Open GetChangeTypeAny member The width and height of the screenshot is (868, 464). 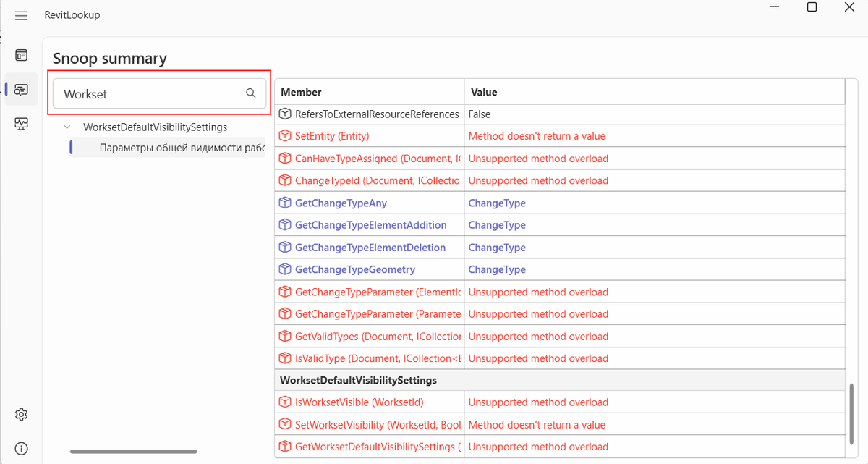(341, 203)
